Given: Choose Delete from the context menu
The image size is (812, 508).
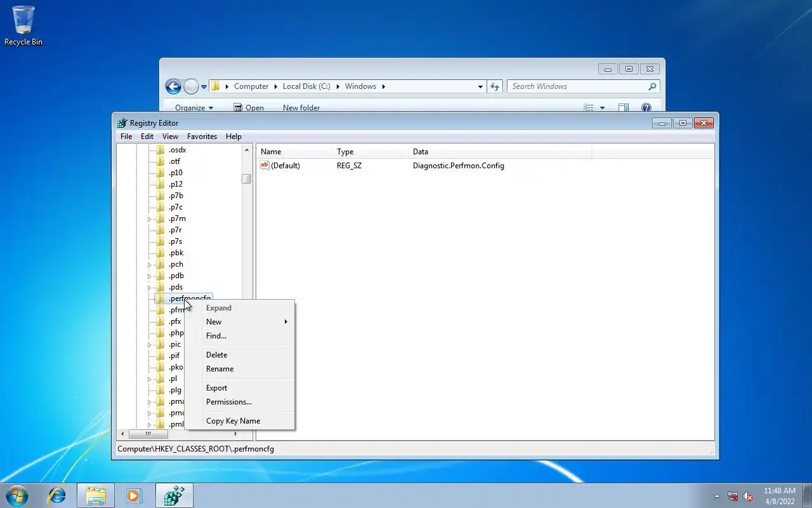Looking at the screenshot, I should (240, 355).
